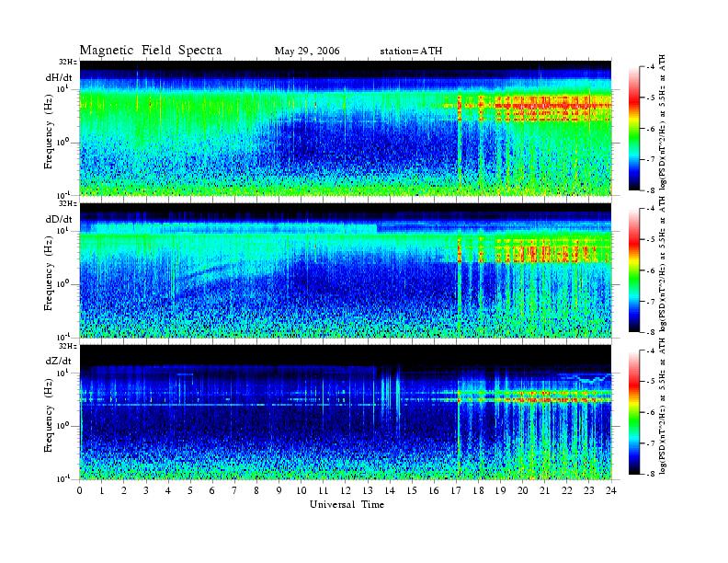
Task: Click the "dH/dt" panel label
Action: tap(59, 77)
